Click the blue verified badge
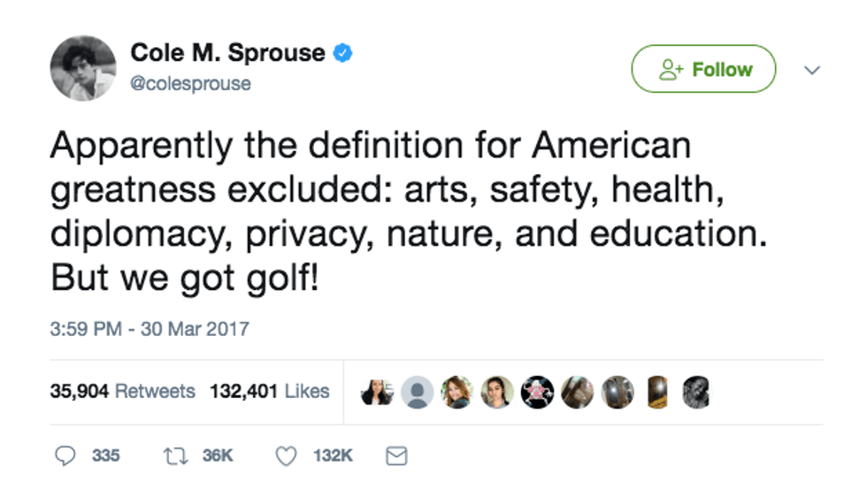The height and width of the screenshot is (504, 867). point(343,53)
